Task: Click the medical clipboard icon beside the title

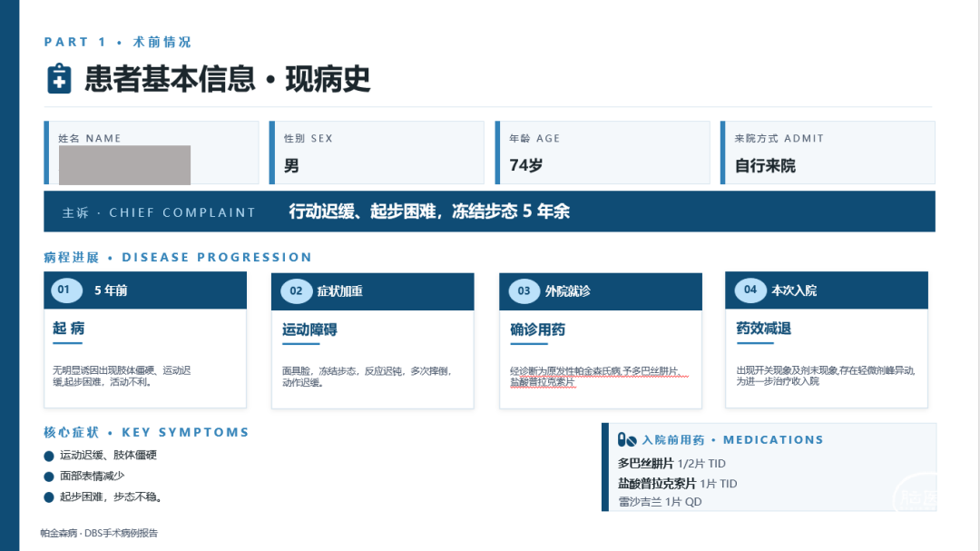Action: click(59, 79)
